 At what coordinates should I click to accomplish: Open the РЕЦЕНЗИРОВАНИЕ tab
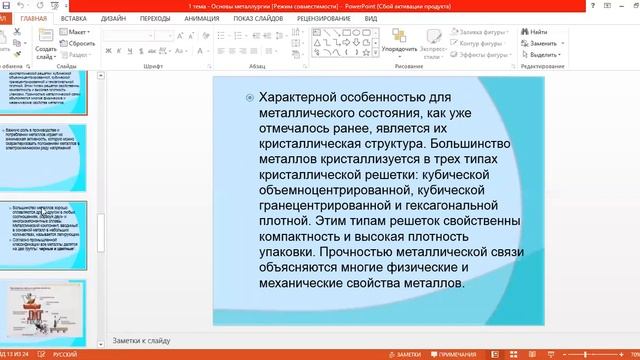pyautogui.click(x=324, y=19)
